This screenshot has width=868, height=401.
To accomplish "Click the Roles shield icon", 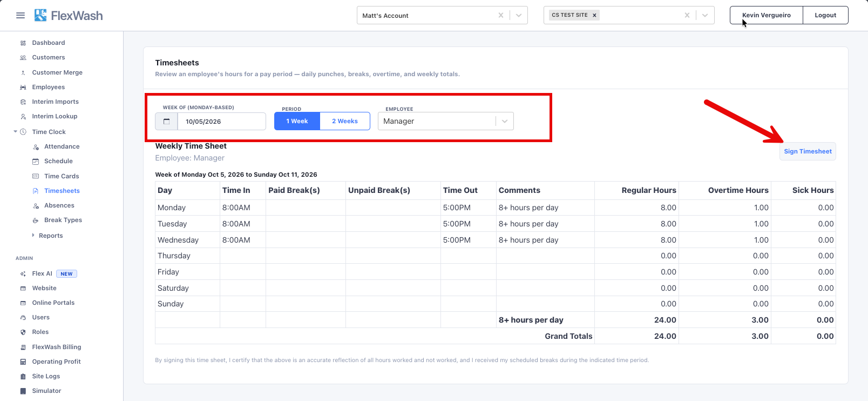I will pos(23,332).
